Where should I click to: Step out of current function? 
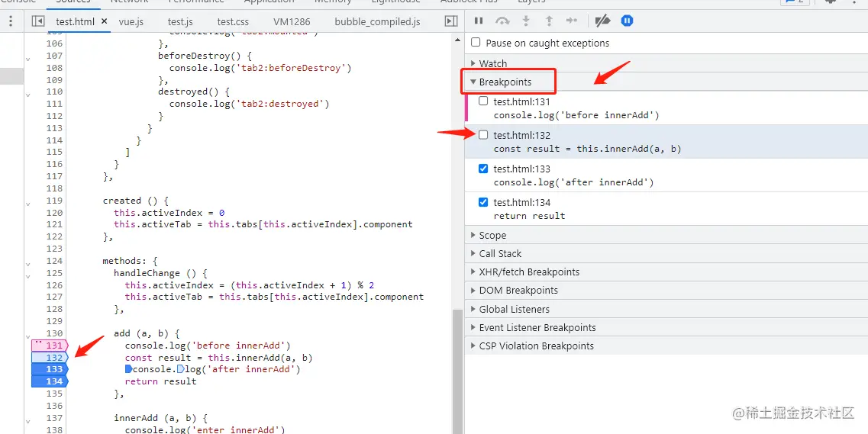point(549,21)
